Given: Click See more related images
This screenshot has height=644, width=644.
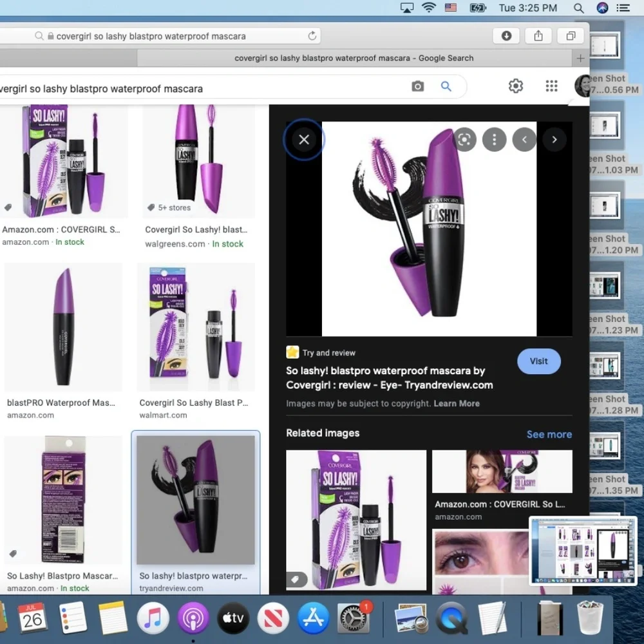Looking at the screenshot, I should (x=549, y=434).
